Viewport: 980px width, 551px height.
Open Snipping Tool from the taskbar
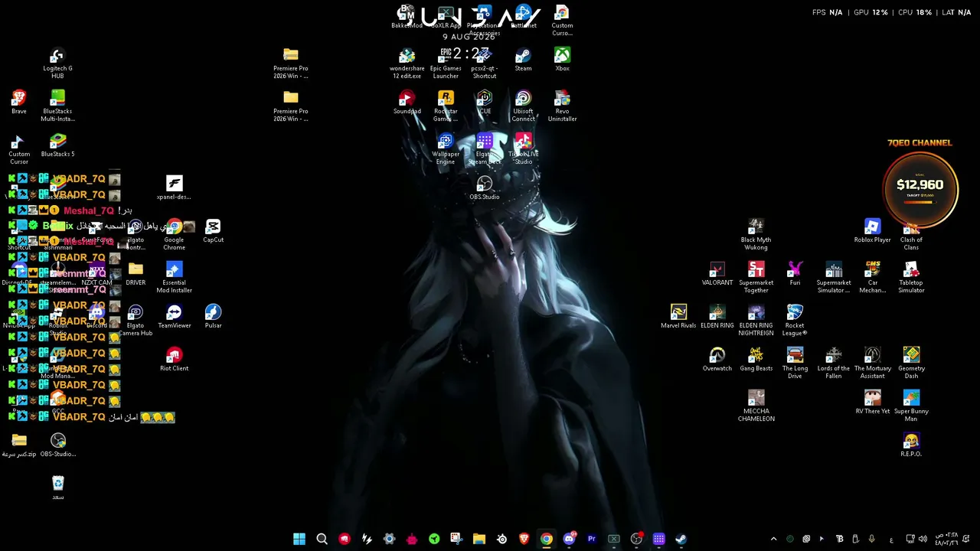click(456, 539)
